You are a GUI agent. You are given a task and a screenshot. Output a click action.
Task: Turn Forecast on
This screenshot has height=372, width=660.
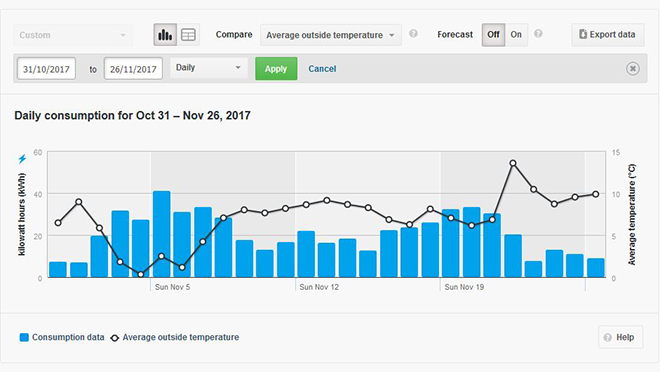point(516,35)
